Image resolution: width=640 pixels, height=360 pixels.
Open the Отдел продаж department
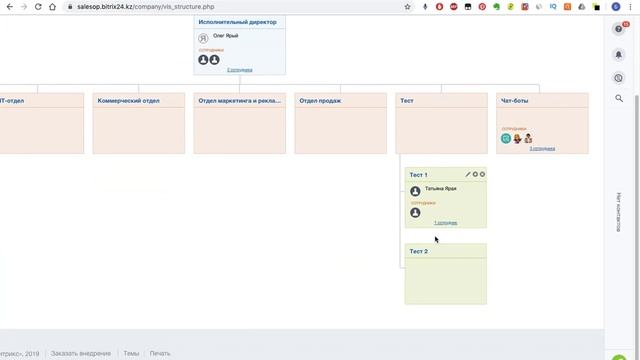[320, 100]
